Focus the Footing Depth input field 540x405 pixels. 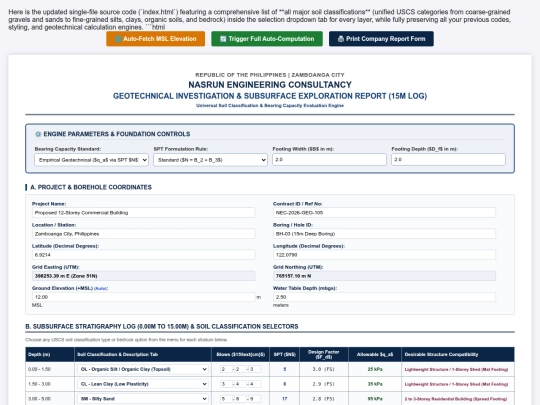[x=448, y=159]
